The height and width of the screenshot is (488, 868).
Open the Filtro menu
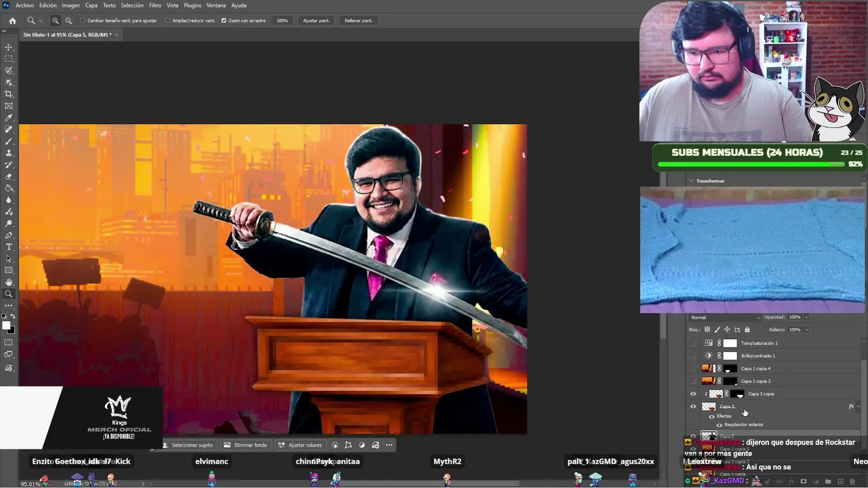click(x=155, y=5)
